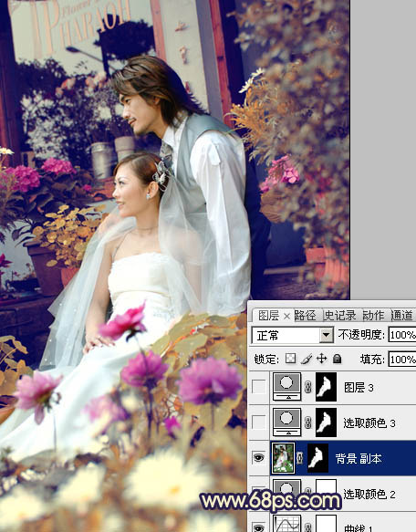Open the 正常 blend mode dropdown
Image resolution: width=416 pixels, height=532 pixels.
tap(326, 335)
